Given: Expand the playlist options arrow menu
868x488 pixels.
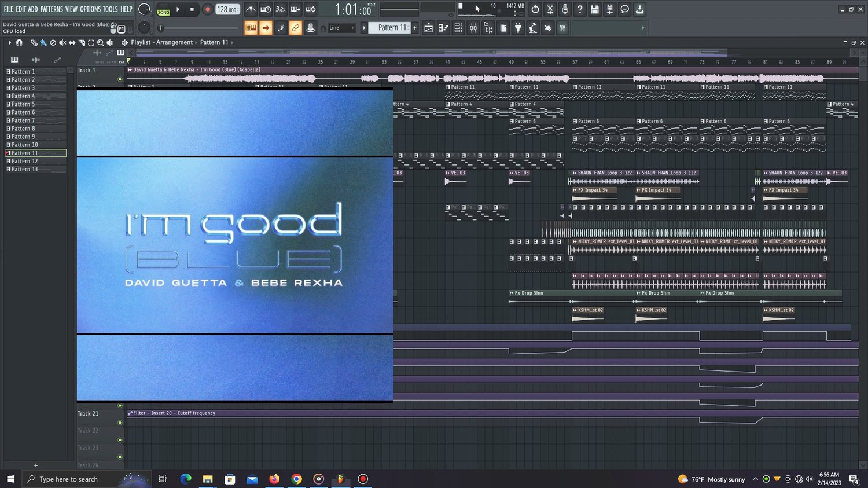Looking at the screenshot, I should pos(10,42).
